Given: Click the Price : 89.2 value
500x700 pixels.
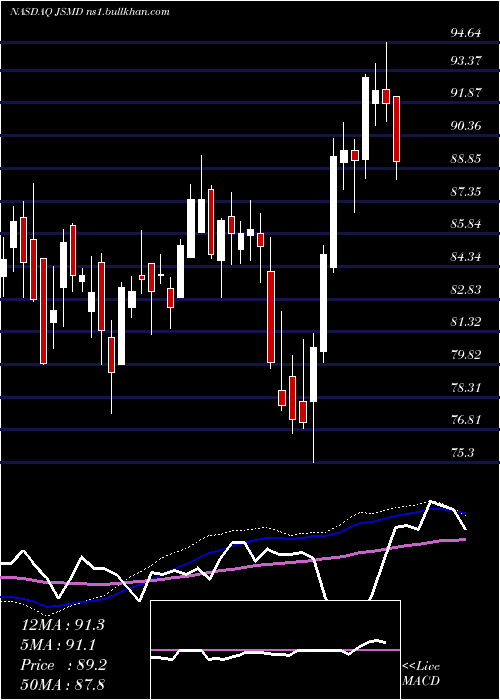Looking at the screenshot, I should tap(63, 665).
